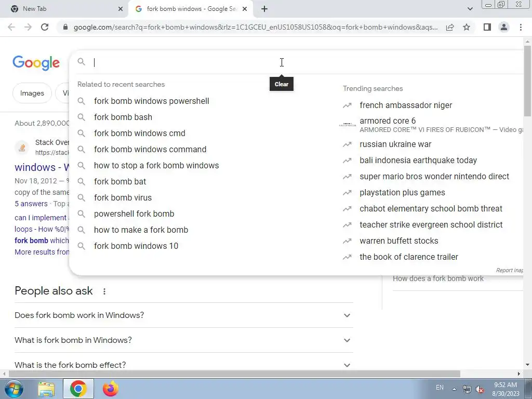Show hidden system tray icons arrow

tap(454, 389)
